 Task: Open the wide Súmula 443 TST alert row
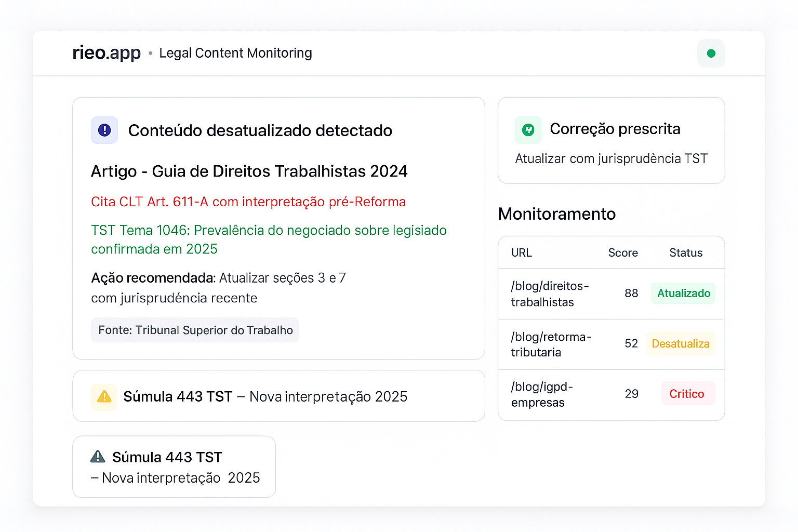[278, 396]
